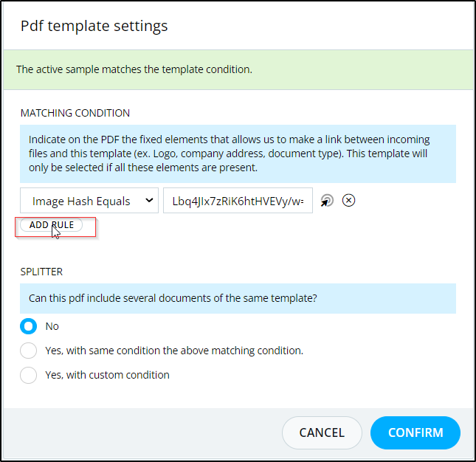
Task: Click the green sample matches banner
Action: pyautogui.click(x=238, y=69)
